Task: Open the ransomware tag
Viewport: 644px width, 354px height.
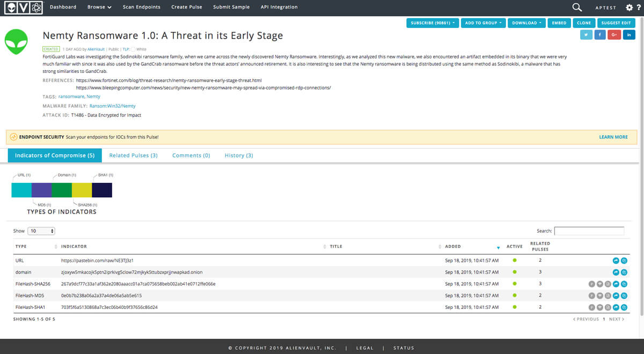Action: (71, 97)
